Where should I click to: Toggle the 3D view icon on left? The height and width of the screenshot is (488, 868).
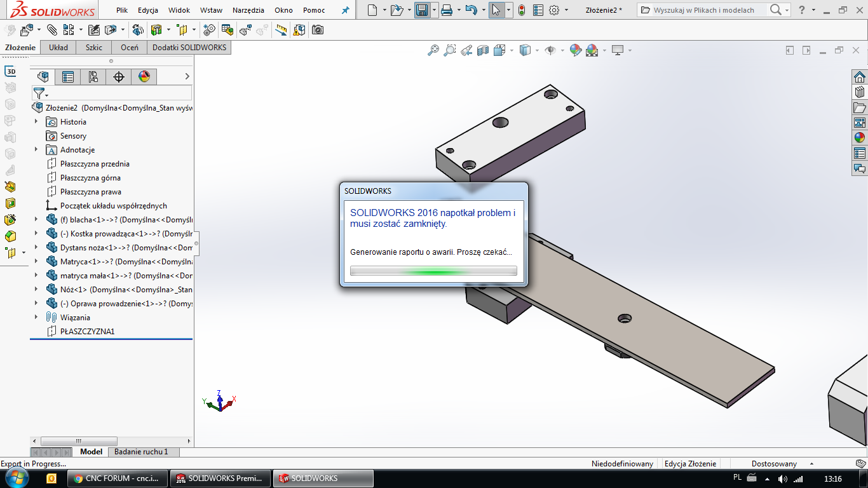tap(10, 71)
